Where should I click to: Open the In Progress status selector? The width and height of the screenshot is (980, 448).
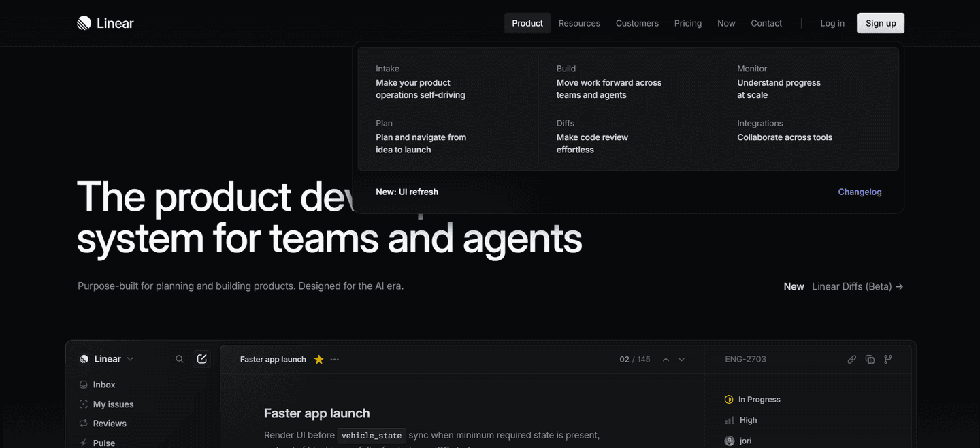click(x=753, y=400)
